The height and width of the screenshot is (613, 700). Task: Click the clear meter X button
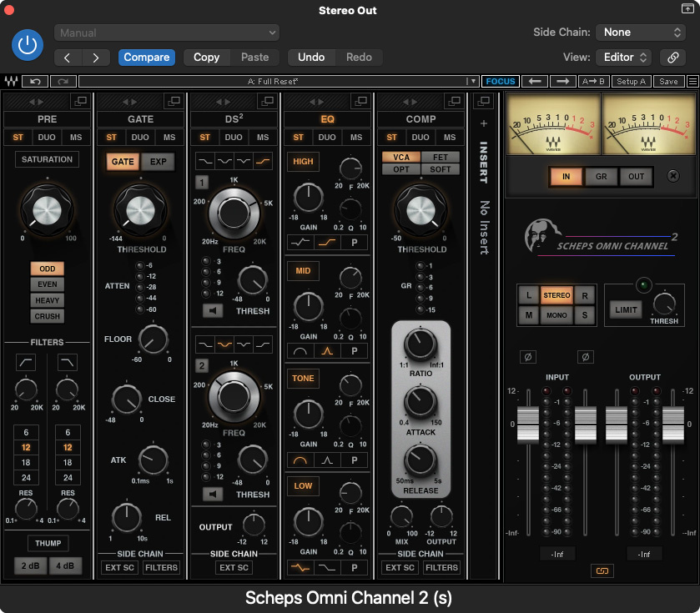[673, 177]
